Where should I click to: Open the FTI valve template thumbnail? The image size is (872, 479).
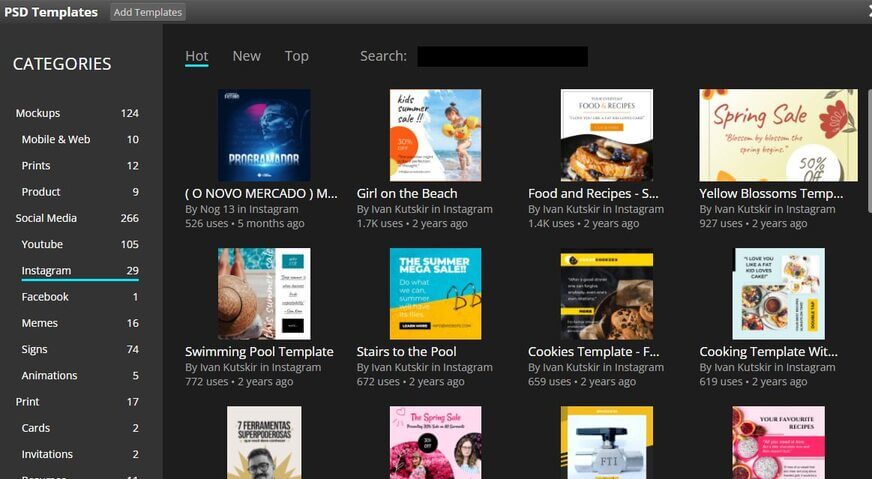[607, 442]
